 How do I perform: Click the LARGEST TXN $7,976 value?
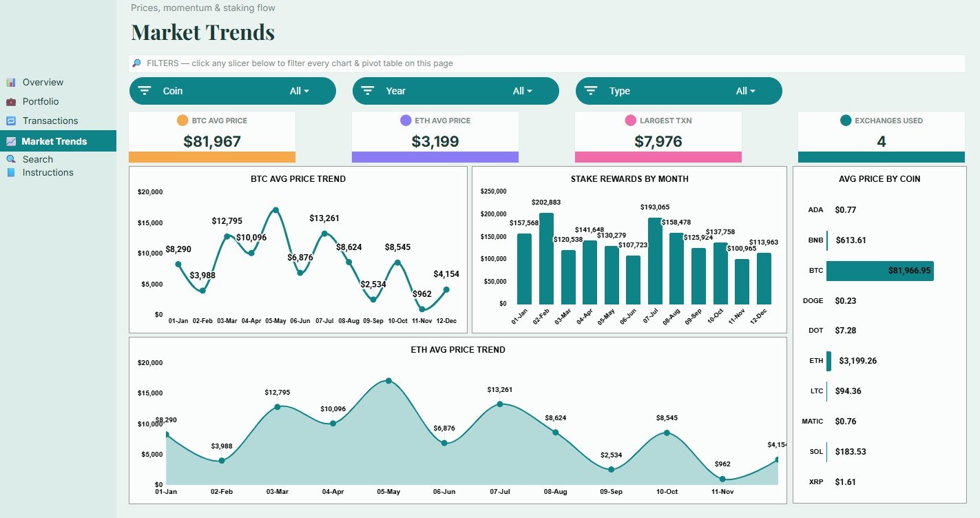click(658, 142)
